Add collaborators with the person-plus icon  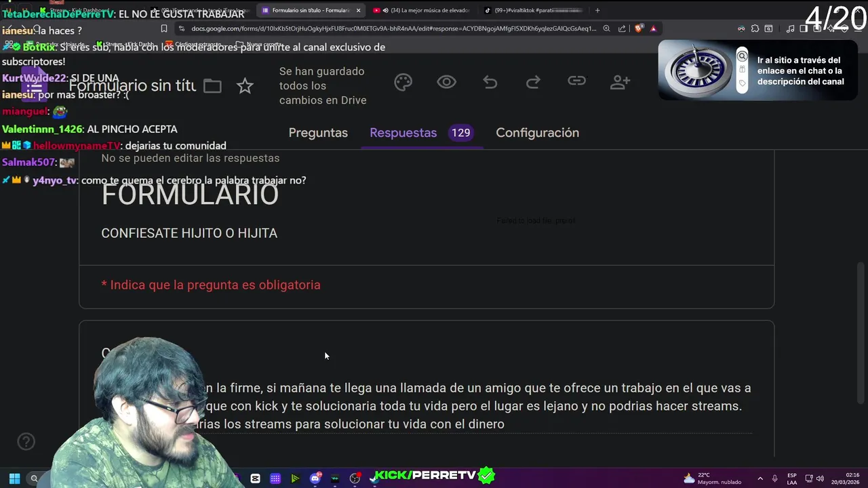coord(620,82)
